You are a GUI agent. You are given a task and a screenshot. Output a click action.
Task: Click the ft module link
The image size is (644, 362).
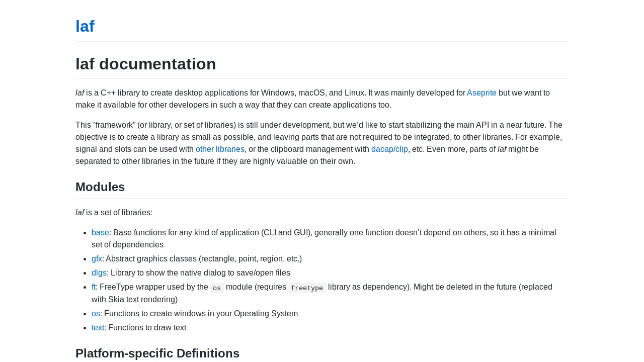(x=94, y=287)
